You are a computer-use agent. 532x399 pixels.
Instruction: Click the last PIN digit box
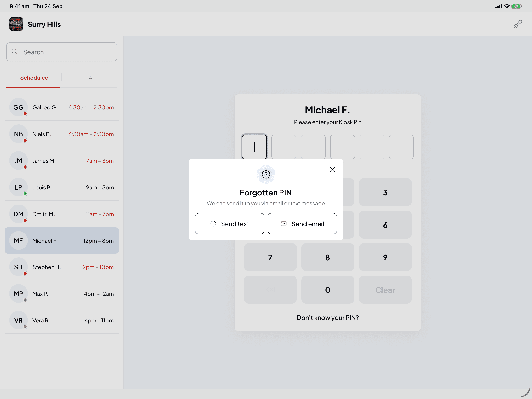(x=401, y=147)
